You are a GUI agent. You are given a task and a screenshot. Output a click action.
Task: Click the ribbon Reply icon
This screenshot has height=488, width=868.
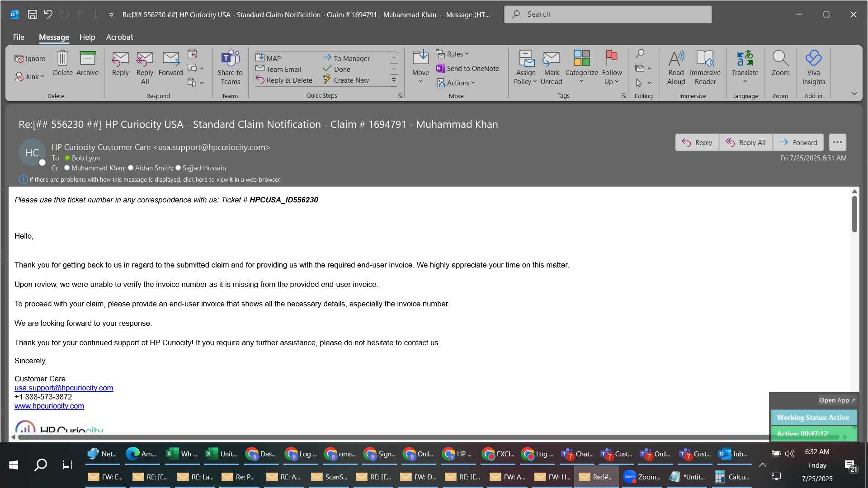(120, 63)
